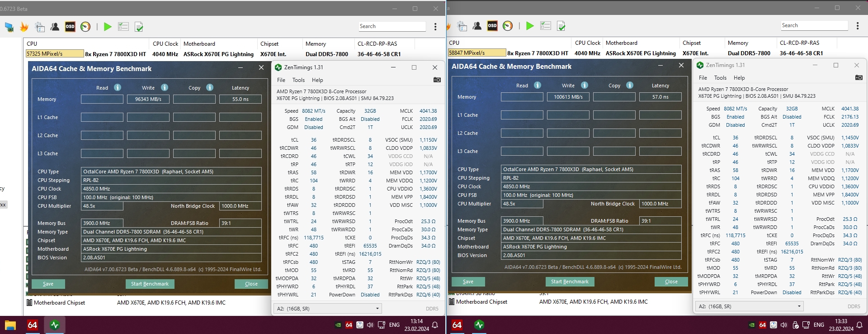The width and height of the screenshot is (868, 334).
Task: Click the 55.0 ns latency value
Action: click(241, 99)
